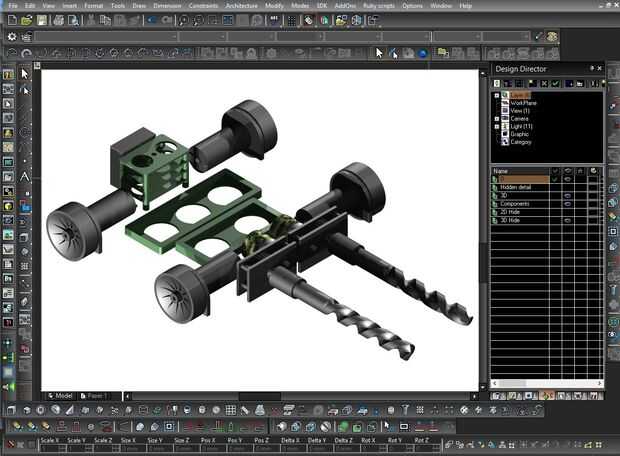This screenshot has width=620, height=456.
Task: Open the fourth dropdown in property toolbar
Action: tap(301, 37)
